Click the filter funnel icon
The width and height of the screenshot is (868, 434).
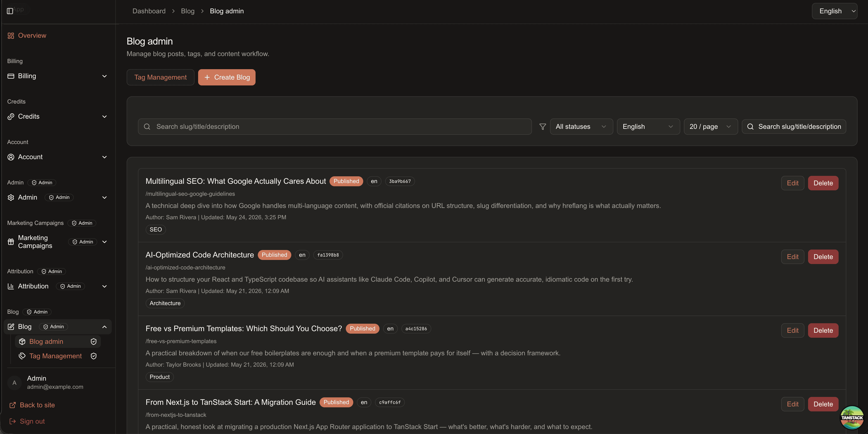[x=543, y=127]
